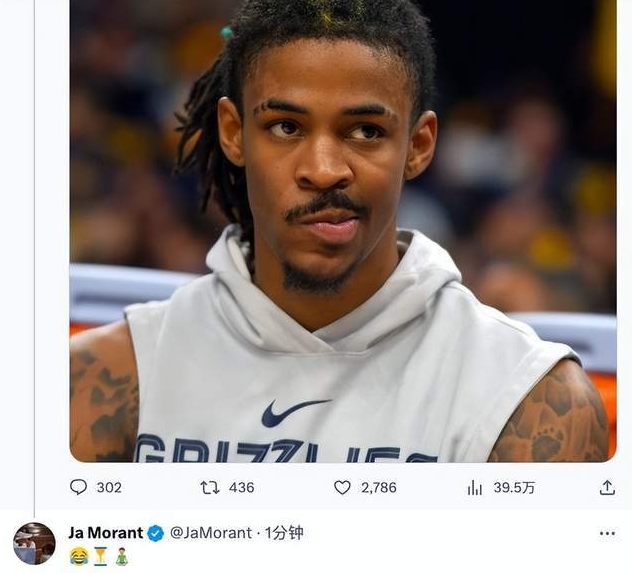Click the @JaMorant handle
The width and height of the screenshot is (632, 573).
(x=211, y=533)
